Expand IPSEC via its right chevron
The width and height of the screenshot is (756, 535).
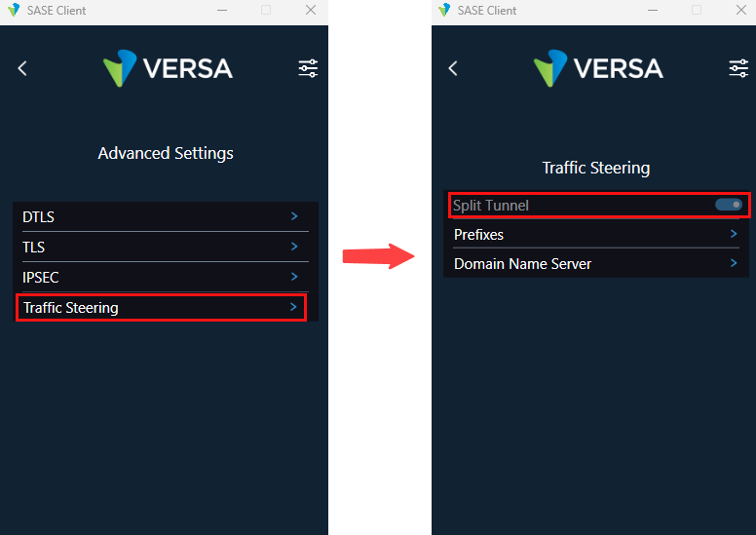click(x=294, y=277)
